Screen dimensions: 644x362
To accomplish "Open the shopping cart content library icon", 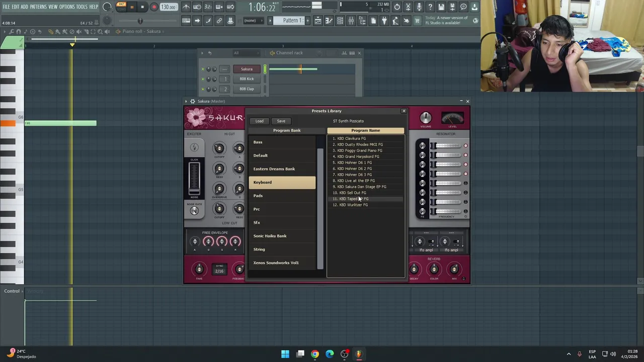I will point(417,21).
